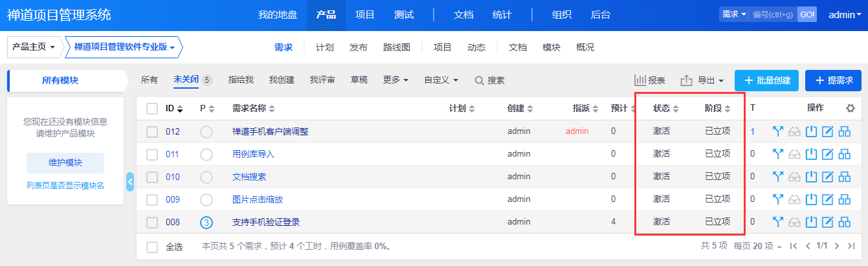Click the change (branch) icon for story 009
The width and height of the screenshot is (868, 266).
click(x=778, y=199)
